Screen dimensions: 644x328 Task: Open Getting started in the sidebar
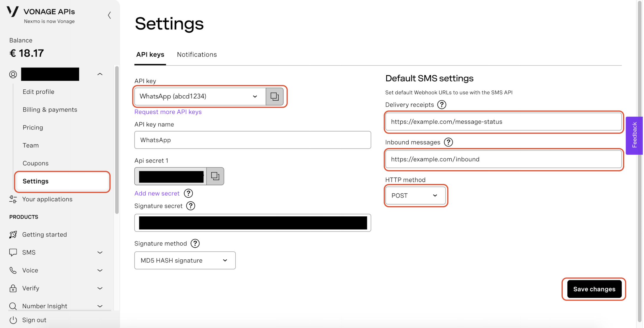(44, 235)
